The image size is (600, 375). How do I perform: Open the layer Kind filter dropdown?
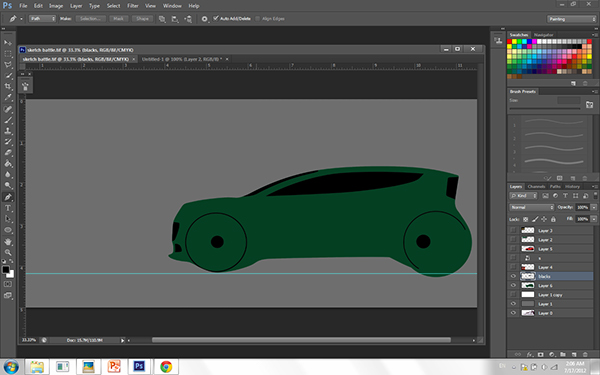(523, 196)
